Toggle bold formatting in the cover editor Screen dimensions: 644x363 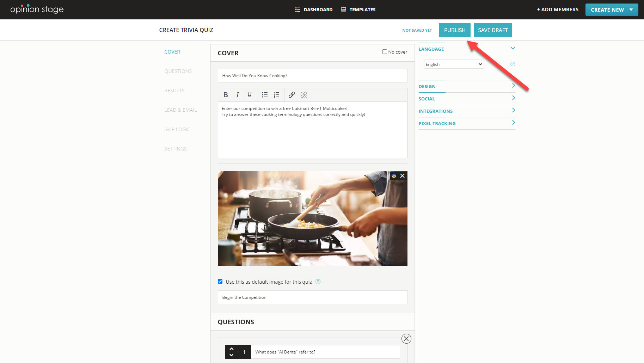coord(226,95)
